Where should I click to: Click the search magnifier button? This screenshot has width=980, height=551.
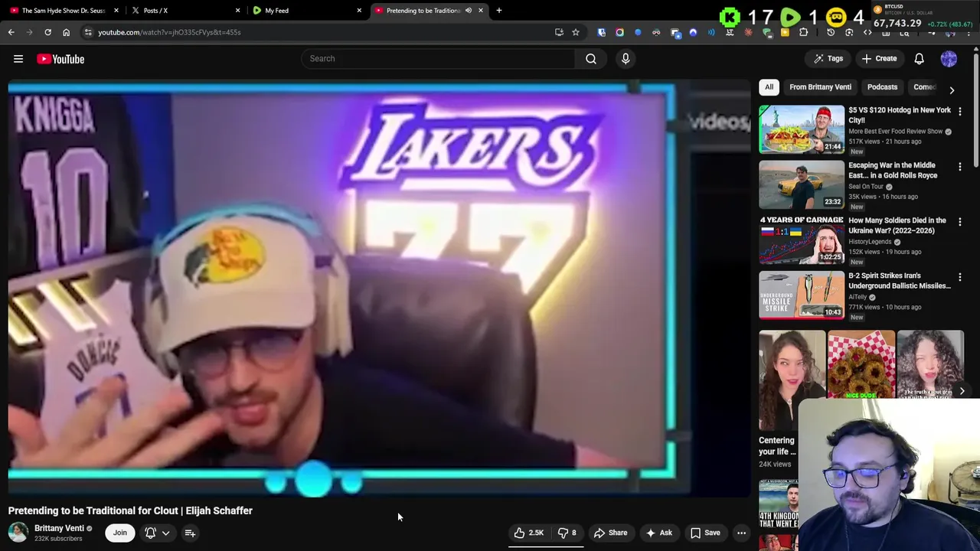[x=591, y=59]
